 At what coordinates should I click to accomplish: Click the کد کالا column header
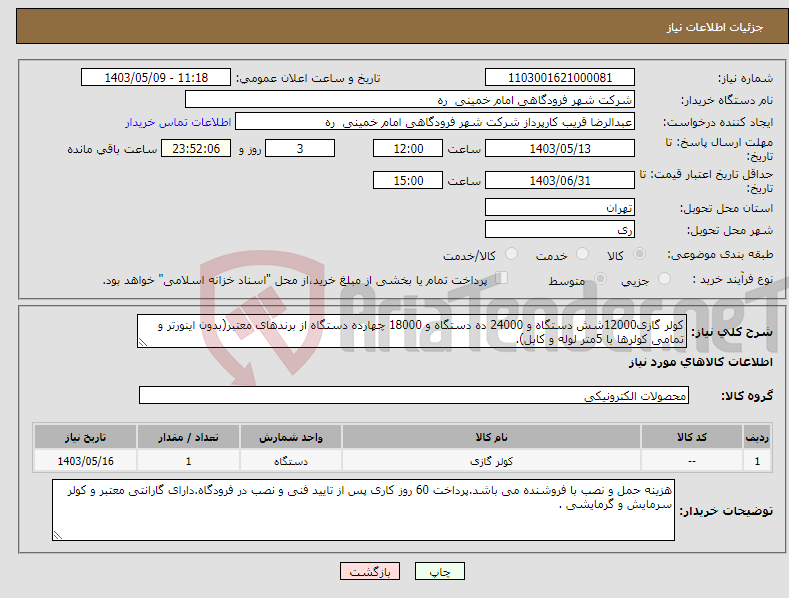[692, 437]
